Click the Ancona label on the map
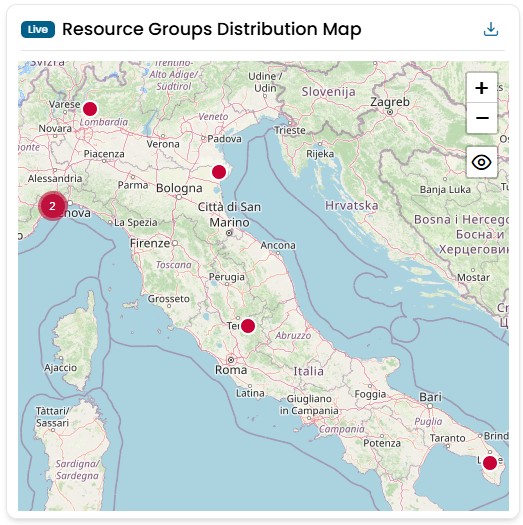523x525 pixels. [278, 245]
